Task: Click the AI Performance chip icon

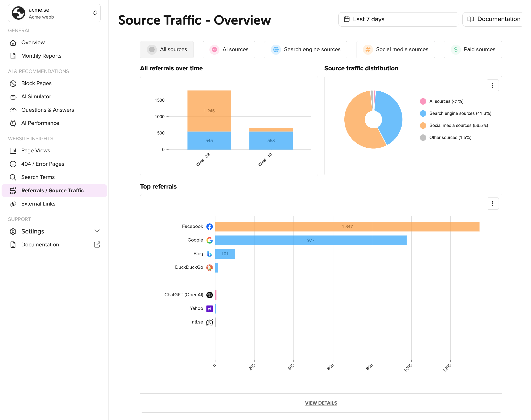Action: [x=13, y=123]
